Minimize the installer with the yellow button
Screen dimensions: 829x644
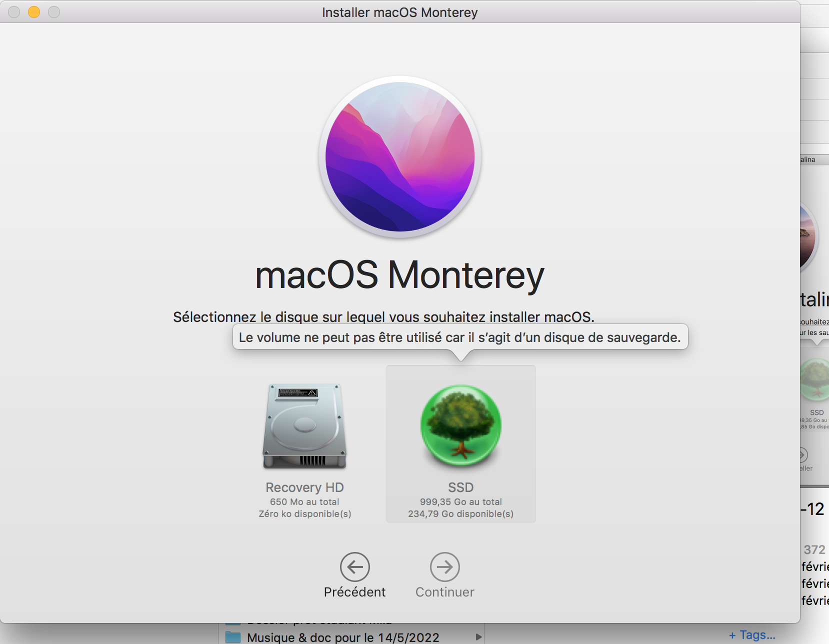[34, 12]
